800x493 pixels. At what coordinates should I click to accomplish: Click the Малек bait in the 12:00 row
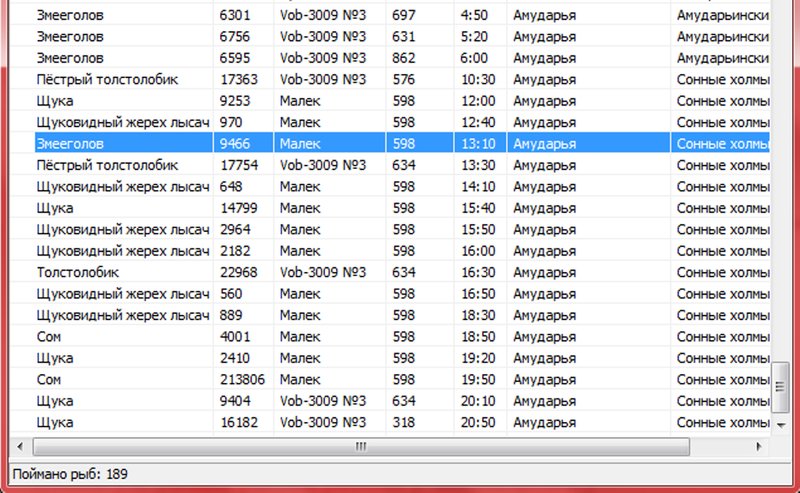point(300,101)
